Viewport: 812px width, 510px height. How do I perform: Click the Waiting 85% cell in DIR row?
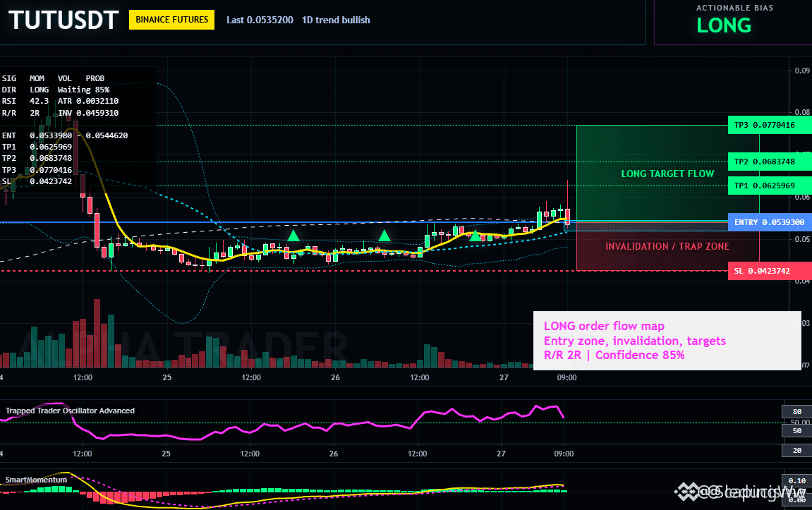(83, 90)
